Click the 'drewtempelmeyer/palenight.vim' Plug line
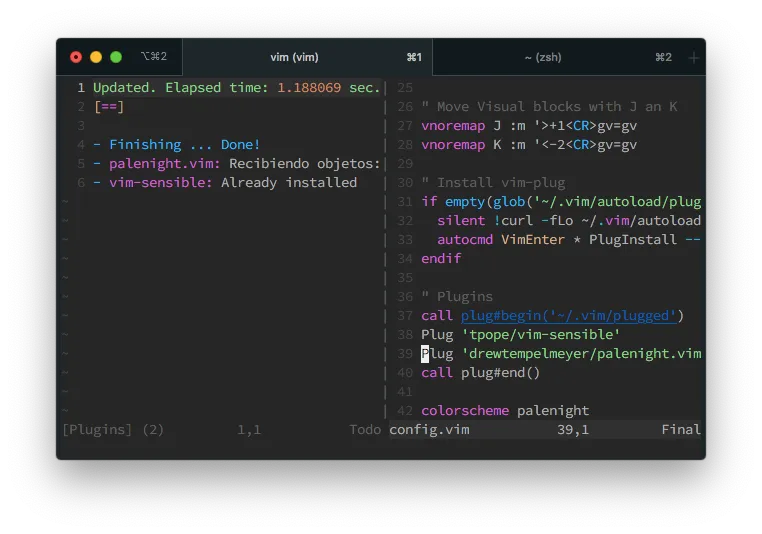Screen dimensions: 762x534 (x=561, y=353)
